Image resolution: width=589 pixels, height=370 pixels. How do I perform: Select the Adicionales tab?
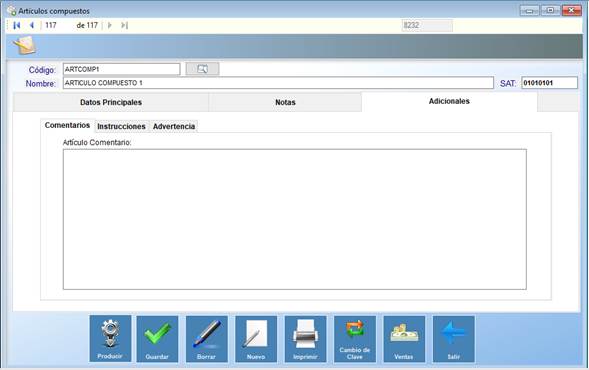(x=449, y=101)
